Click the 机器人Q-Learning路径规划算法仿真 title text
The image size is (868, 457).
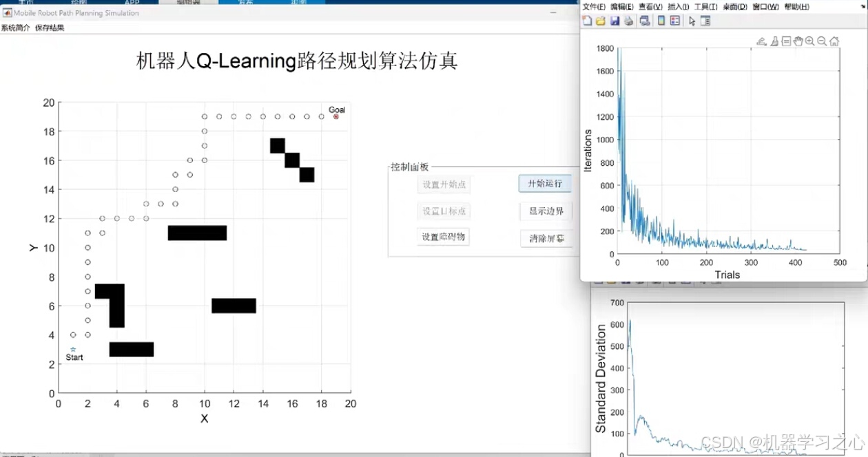[x=297, y=61]
